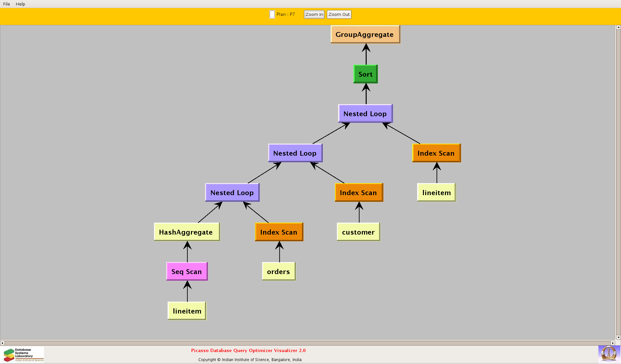The height and width of the screenshot is (364, 621).
Task: Click the Indian Institute of Science emblem
Action: click(609, 354)
